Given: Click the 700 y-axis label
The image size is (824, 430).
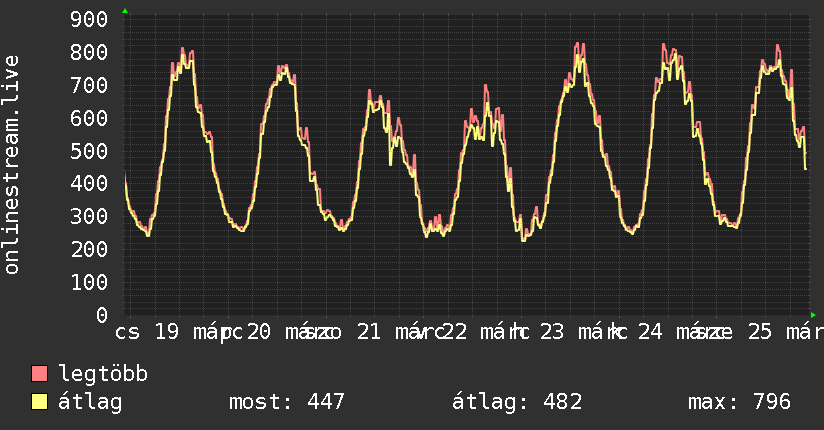Looking at the screenshot, I should tap(89, 85).
